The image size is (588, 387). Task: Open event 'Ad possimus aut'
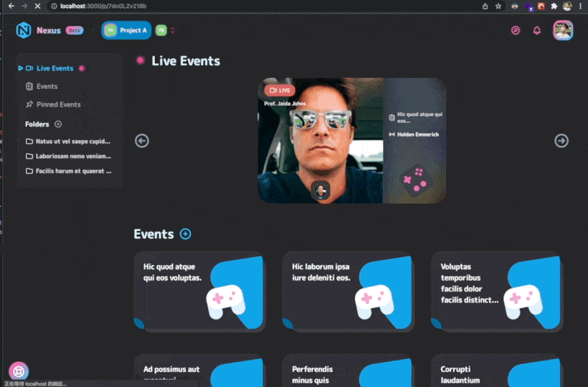[200, 371]
